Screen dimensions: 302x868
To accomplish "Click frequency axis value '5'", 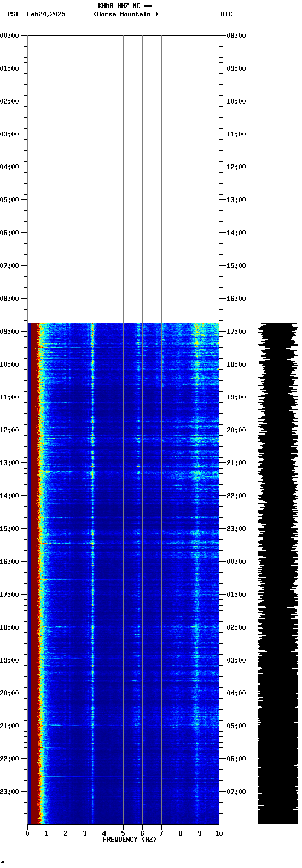I will 123,833.
